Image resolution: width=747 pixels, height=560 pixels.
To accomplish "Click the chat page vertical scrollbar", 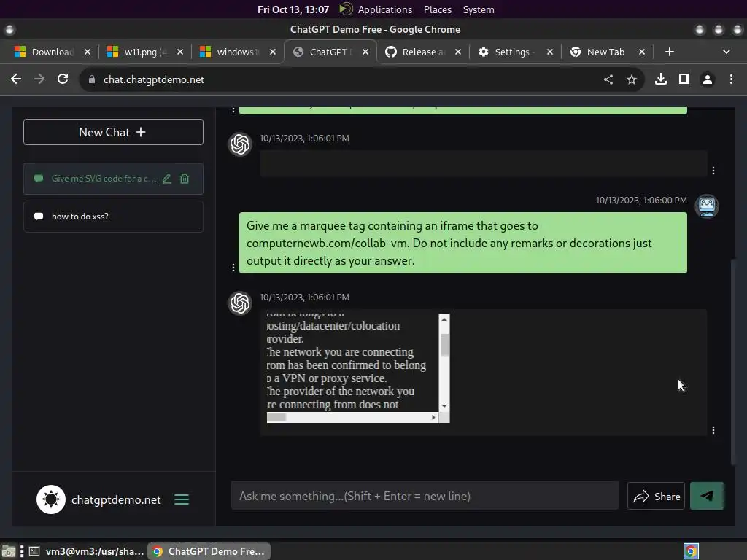I will [x=734, y=362].
